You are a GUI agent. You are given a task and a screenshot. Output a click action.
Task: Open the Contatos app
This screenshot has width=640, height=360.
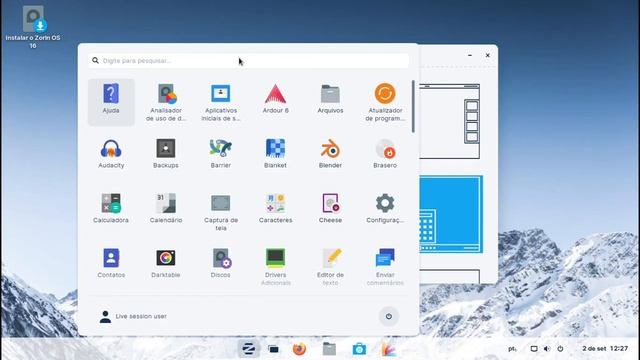tap(111, 263)
